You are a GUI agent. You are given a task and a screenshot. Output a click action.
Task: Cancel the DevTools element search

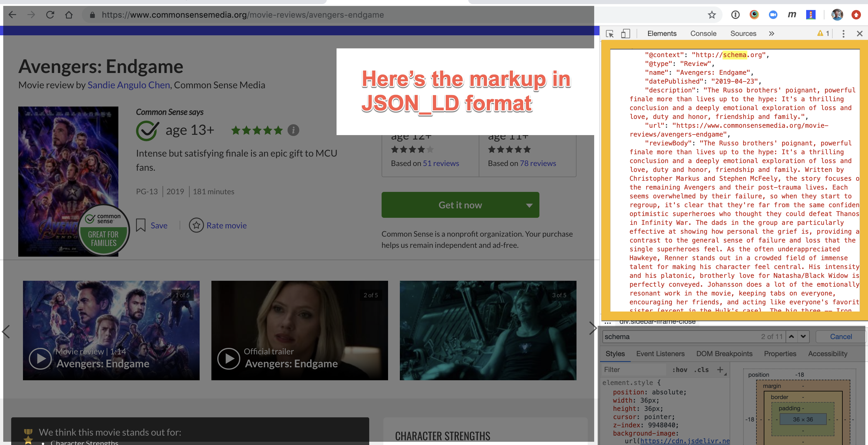[841, 336]
